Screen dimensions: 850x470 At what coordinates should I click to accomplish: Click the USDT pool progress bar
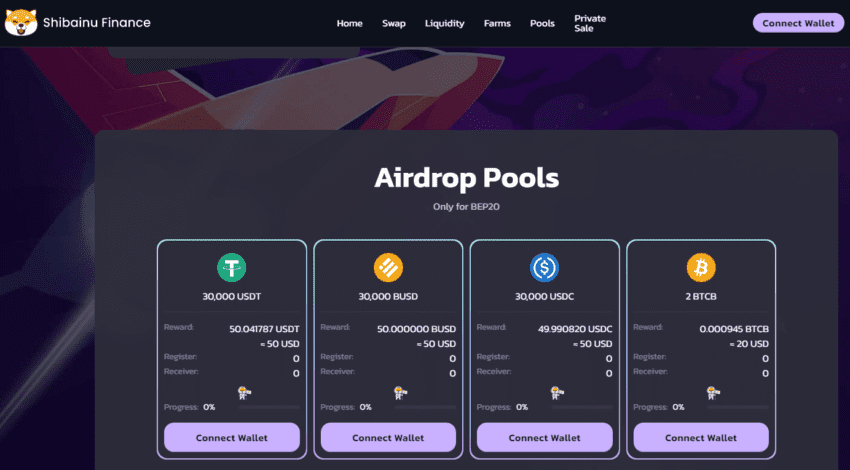coord(269,407)
